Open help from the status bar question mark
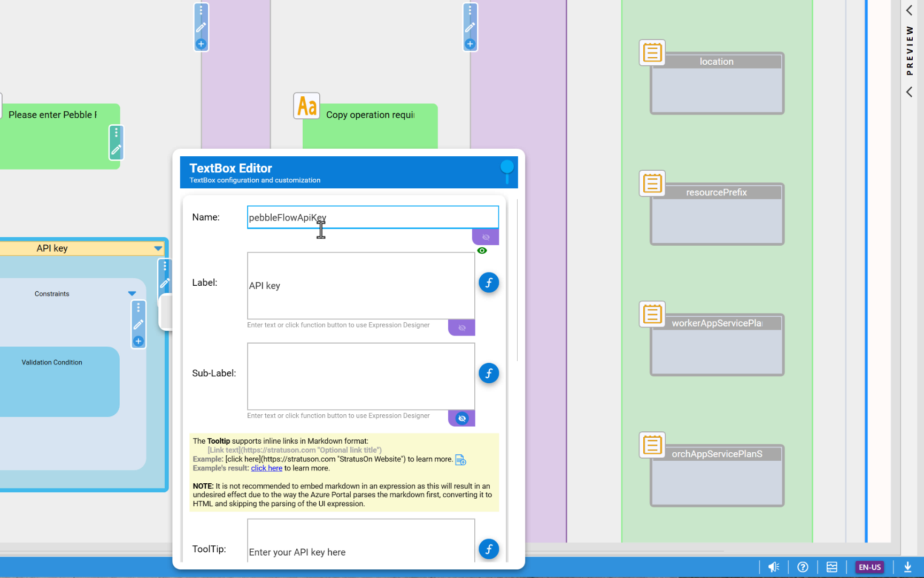The height and width of the screenshot is (578, 924). 803,567
